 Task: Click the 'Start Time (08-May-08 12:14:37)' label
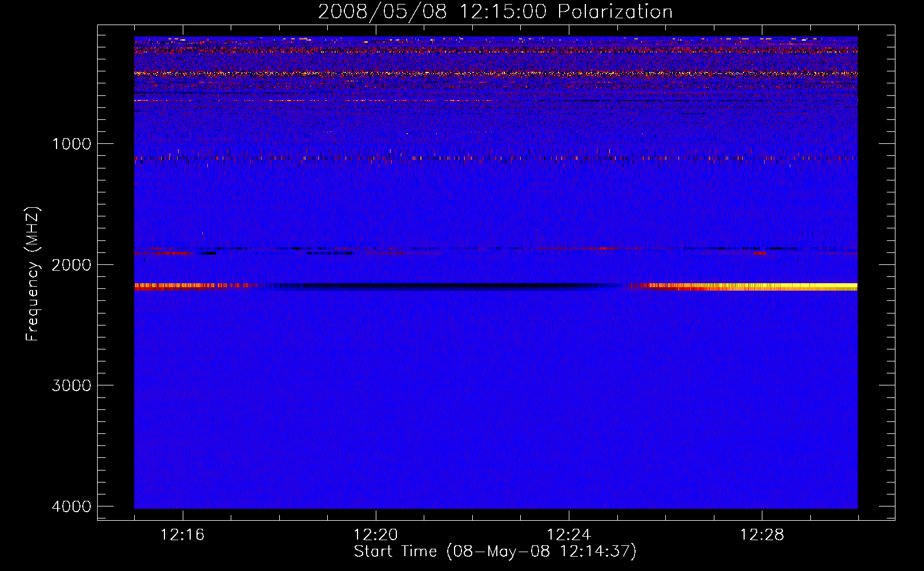495,552
